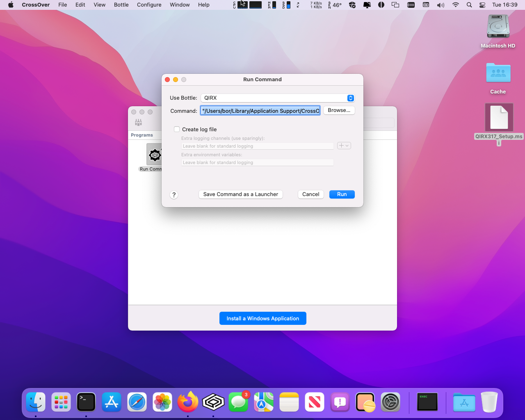Click CrossOver icon in the Dock
The image size is (525, 420).
[213, 402]
